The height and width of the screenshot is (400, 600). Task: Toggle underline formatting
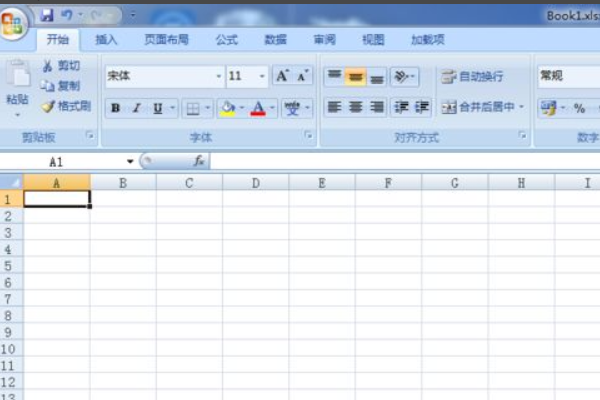pos(158,108)
